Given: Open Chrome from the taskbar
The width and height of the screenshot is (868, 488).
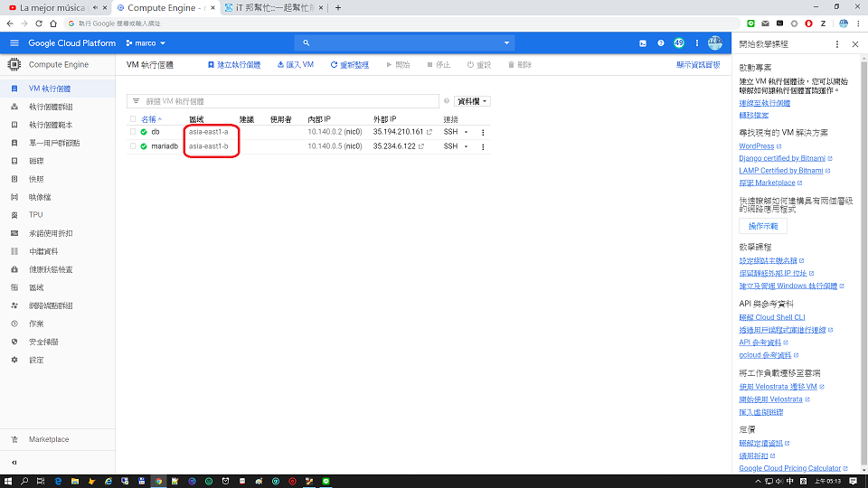Looking at the screenshot, I should tap(158, 482).
